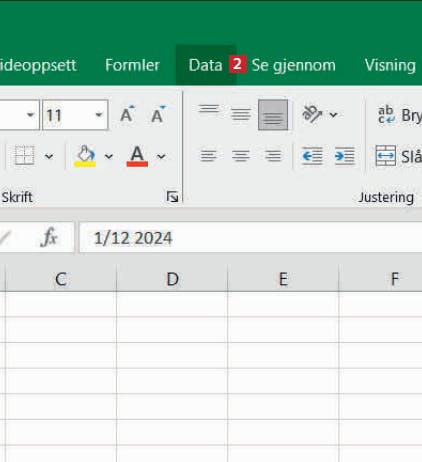Apply middle vertical alignment
Screen dimensions: 422x462
pyautogui.click(x=241, y=115)
